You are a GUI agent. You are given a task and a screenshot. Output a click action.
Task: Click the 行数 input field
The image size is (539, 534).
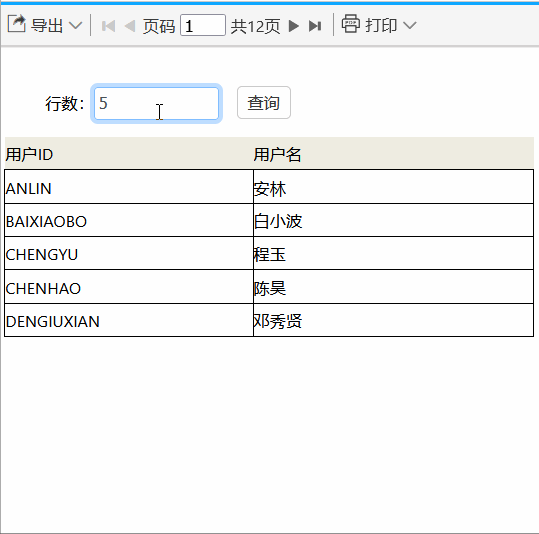pos(156,103)
